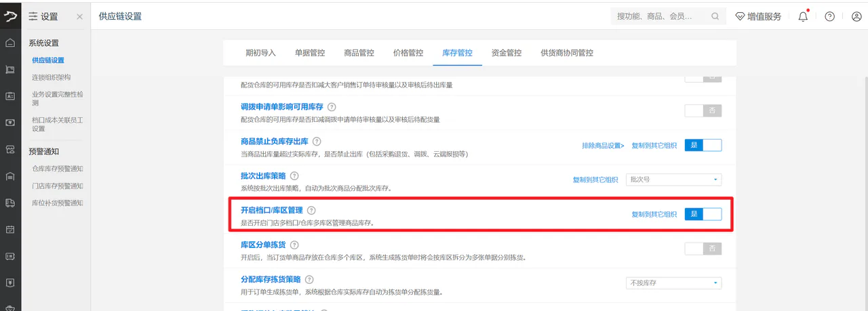Click the help icon beside 调拨申请单影响可用库存
868x311 pixels.
pyautogui.click(x=332, y=107)
